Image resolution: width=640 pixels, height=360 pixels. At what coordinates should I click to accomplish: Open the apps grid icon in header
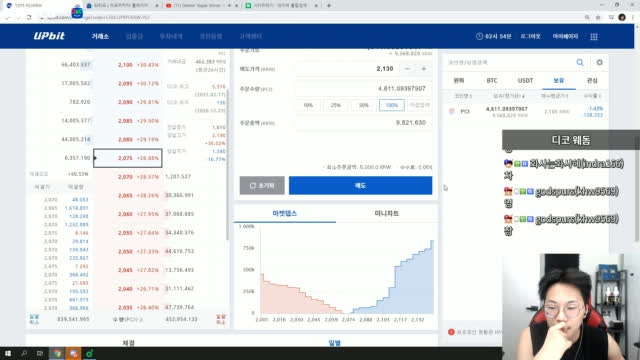[594, 37]
